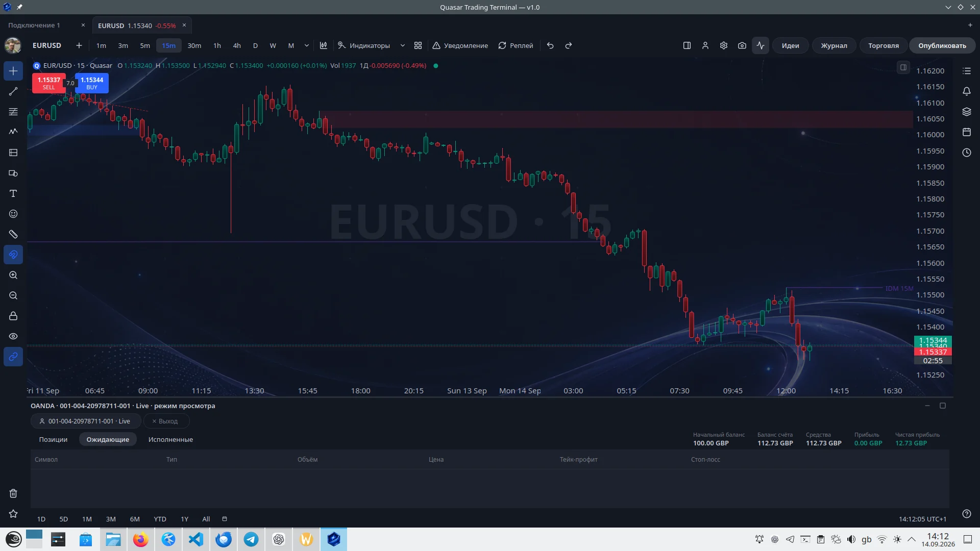
Task: Toggle the eye icon to hide drawings
Action: pyautogui.click(x=13, y=336)
